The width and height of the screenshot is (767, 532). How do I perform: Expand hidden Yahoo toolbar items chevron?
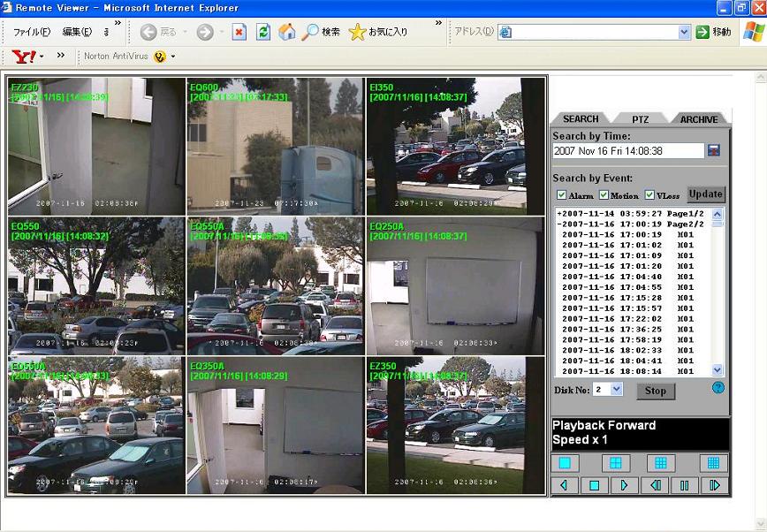(61, 56)
